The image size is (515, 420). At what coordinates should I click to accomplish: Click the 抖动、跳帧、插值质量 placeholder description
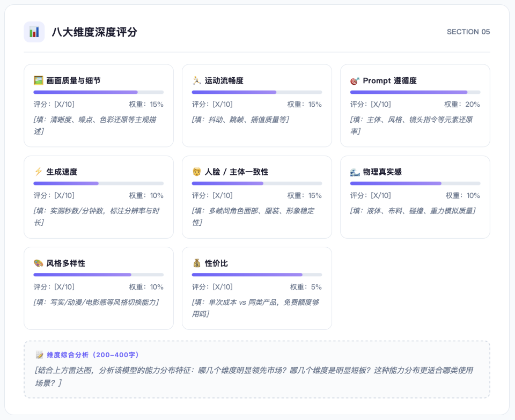click(240, 120)
